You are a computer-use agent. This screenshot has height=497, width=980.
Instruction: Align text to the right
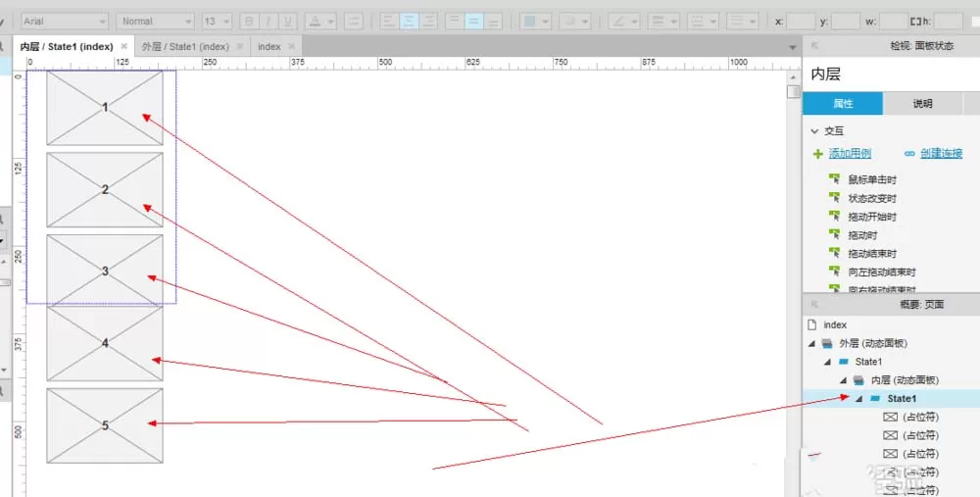click(x=428, y=22)
